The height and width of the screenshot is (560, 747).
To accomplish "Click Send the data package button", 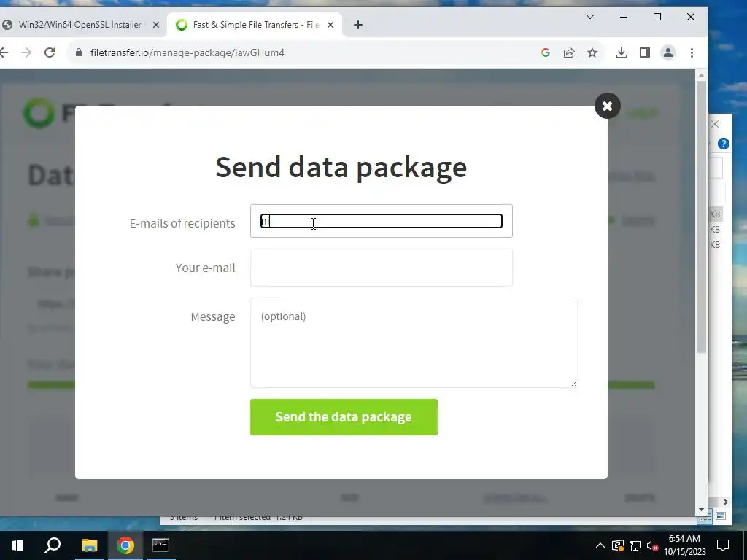I will click(x=344, y=417).
